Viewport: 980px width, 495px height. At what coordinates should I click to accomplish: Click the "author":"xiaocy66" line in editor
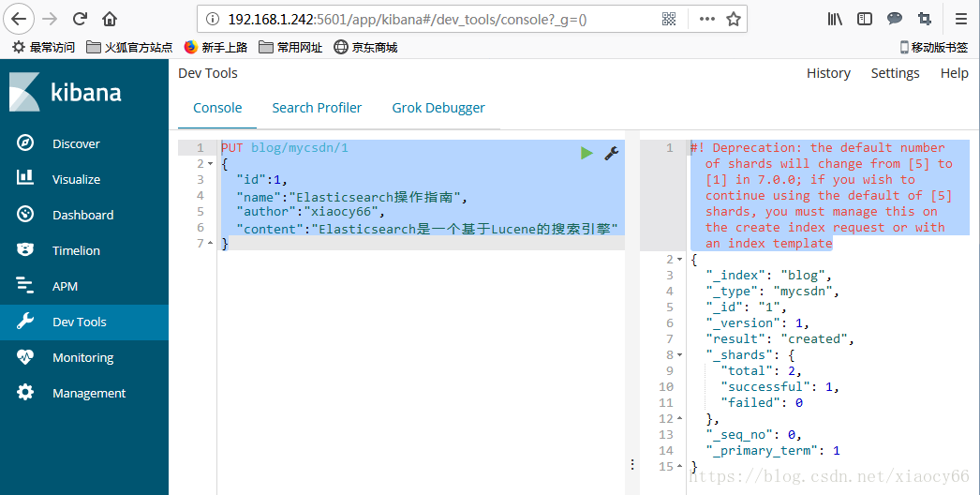(x=311, y=212)
